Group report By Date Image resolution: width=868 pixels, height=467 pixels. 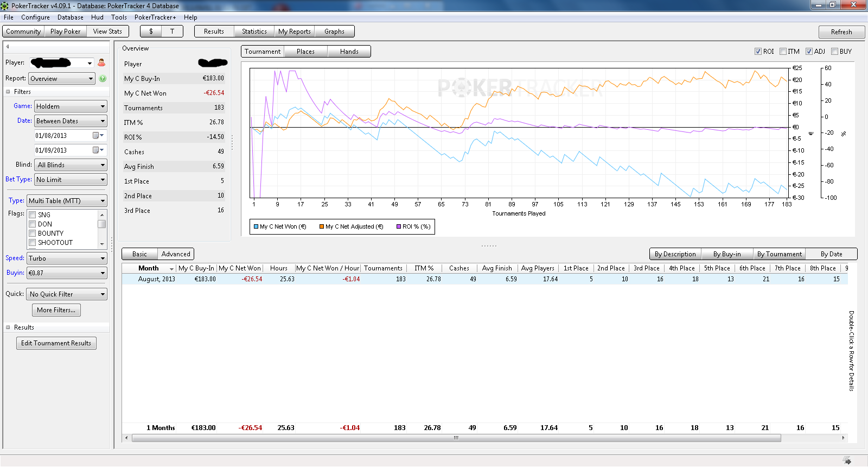pos(831,254)
